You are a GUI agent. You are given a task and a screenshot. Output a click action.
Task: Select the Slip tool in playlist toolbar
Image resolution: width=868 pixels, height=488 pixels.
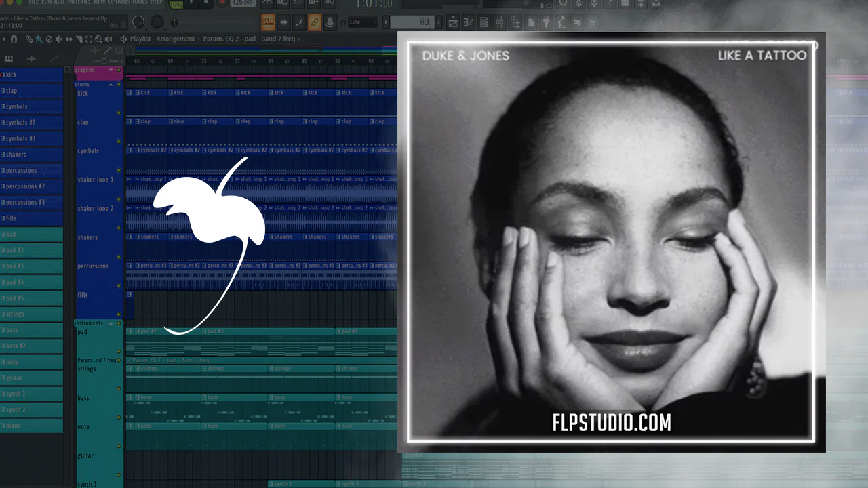pos(68,39)
